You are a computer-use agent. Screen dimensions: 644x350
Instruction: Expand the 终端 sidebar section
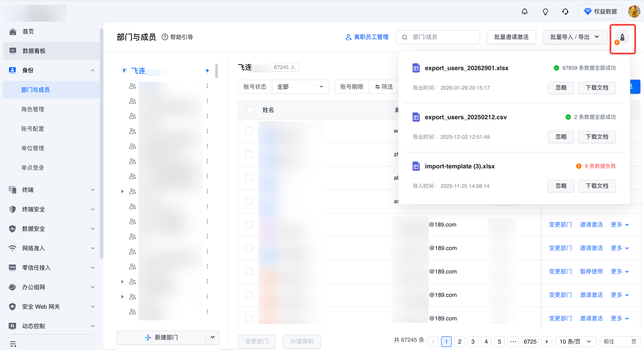click(93, 190)
